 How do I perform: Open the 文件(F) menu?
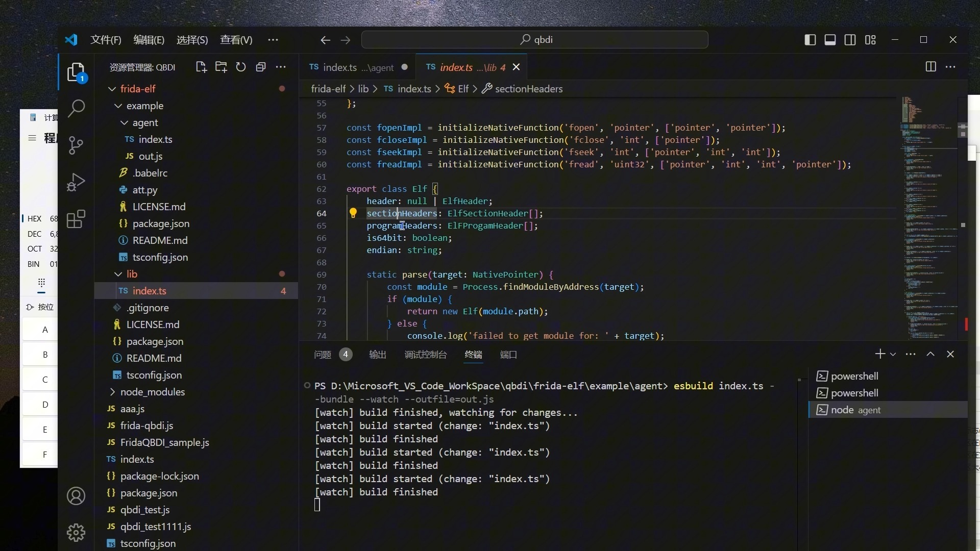pos(106,40)
